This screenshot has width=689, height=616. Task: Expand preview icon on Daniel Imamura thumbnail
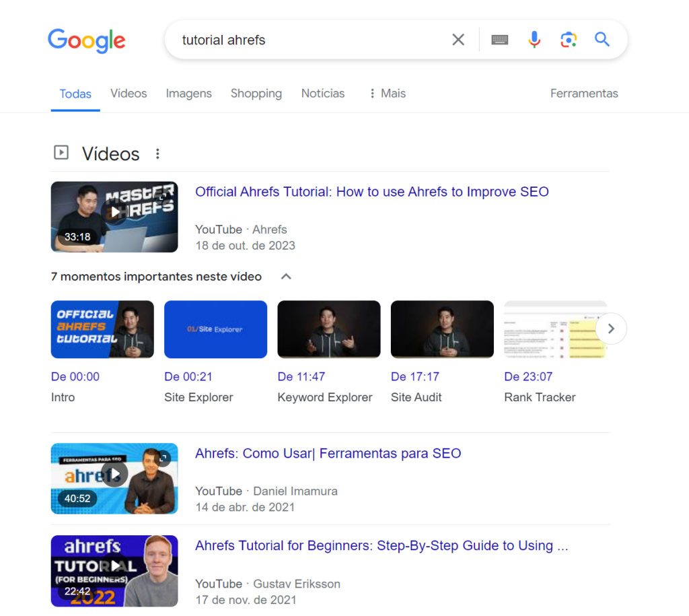[x=164, y=458]
